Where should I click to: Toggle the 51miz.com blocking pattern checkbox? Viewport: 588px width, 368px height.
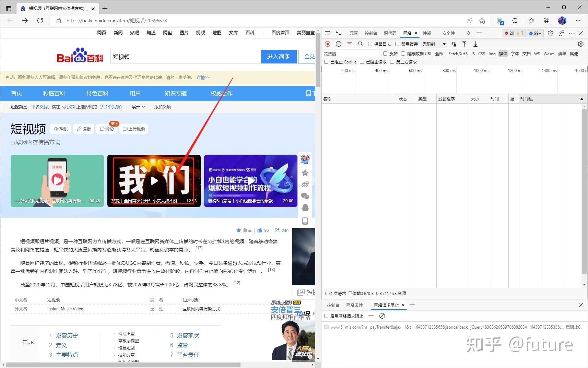pyautogui.click(x=326, y=327)
